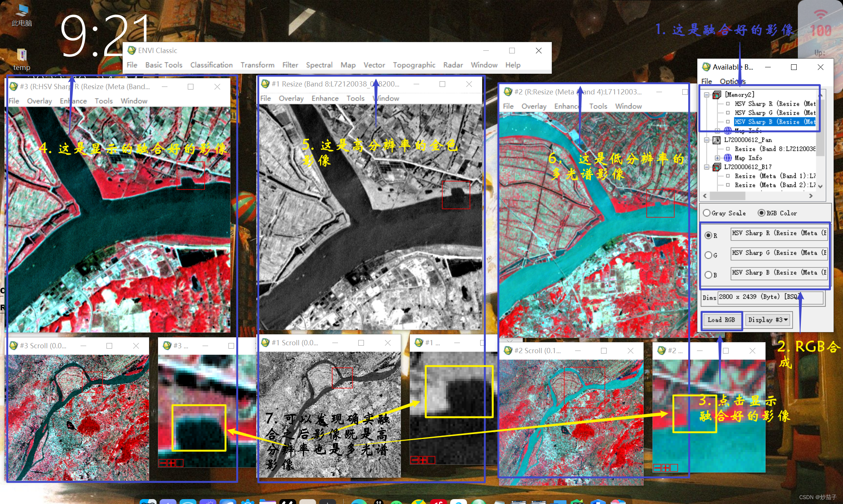Viewport: 843px width, 504px height.
Task: Open the temp folder desktop icon
Action: tap(21, 56)
